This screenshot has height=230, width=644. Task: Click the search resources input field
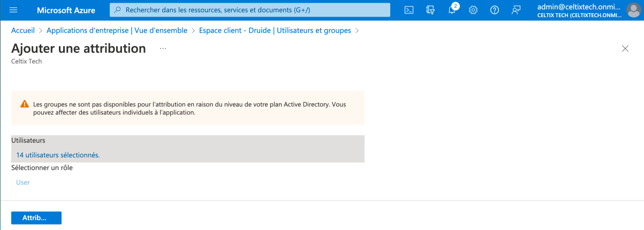[x=250, y=10]
